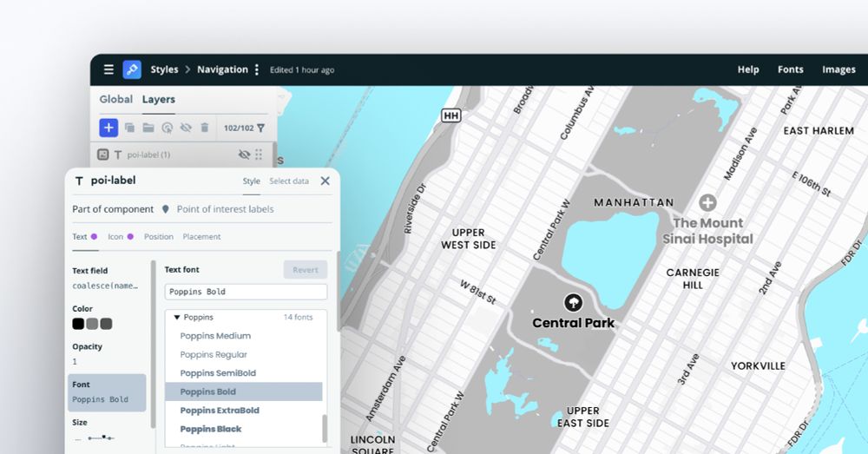Click the black color swatch
Viewport: 868px width, 454px height.
[x=78, y=324]
